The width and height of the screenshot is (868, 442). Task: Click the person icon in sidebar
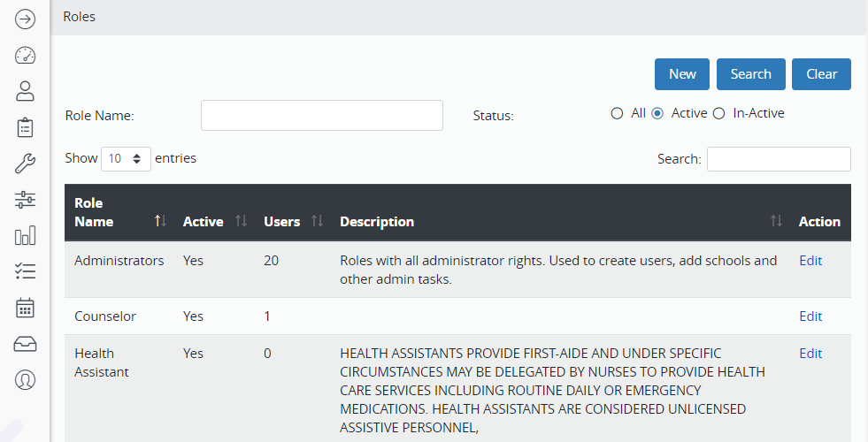pyautogui.click(x=25, y=91)
